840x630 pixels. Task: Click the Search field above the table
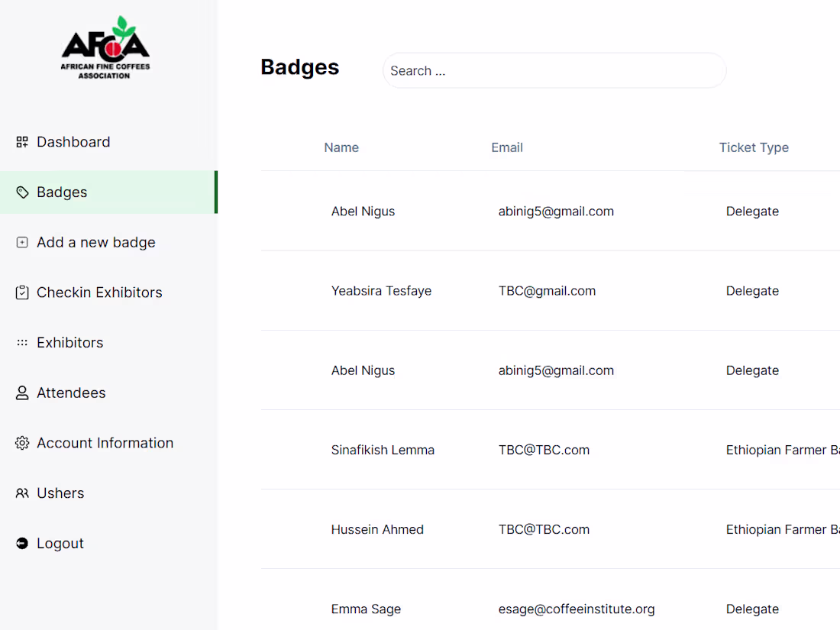click(x=554, y=70)
